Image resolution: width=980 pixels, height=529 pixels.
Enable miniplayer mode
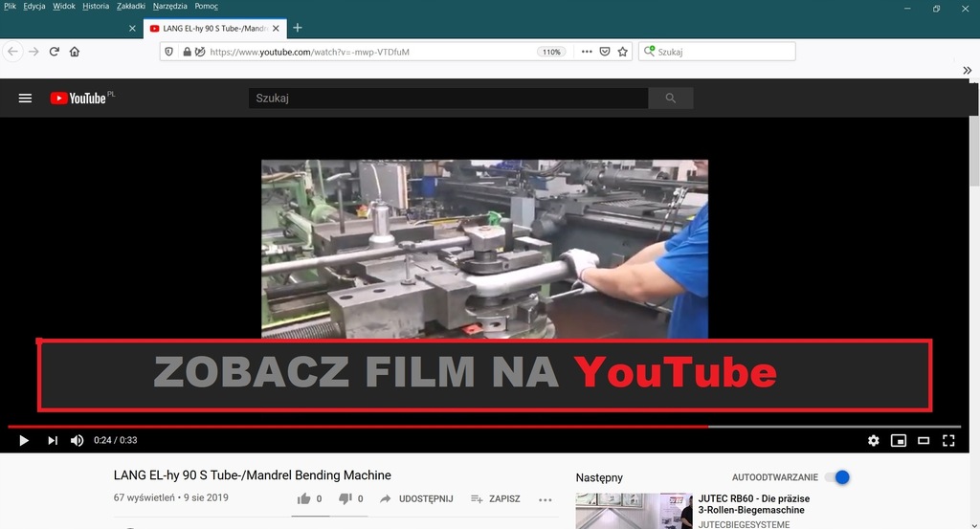(898, 440)
